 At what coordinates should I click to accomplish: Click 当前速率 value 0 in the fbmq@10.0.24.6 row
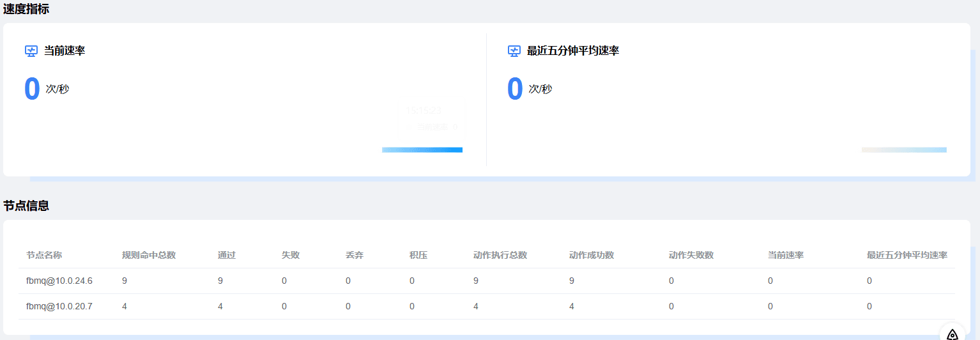(x=770, y=281)
